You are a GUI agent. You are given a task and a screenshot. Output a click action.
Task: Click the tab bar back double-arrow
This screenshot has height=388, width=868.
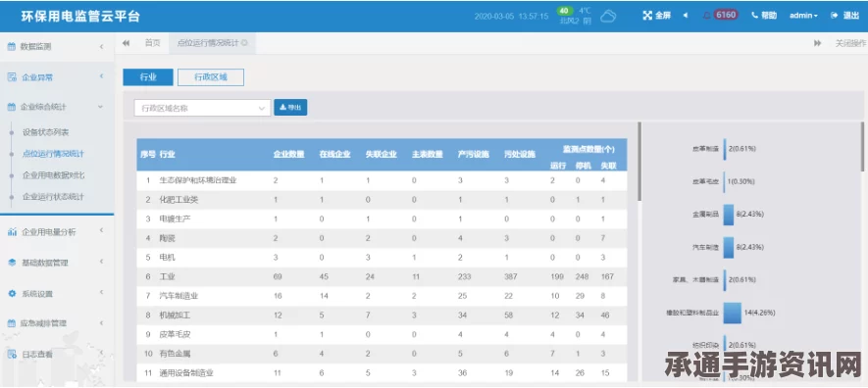(x=127, y=43)
